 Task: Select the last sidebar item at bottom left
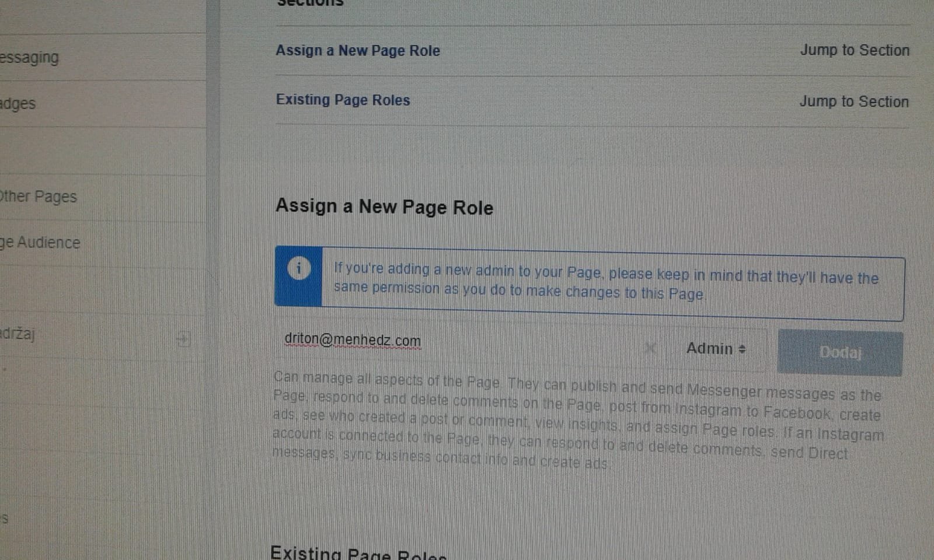[5, 519]
